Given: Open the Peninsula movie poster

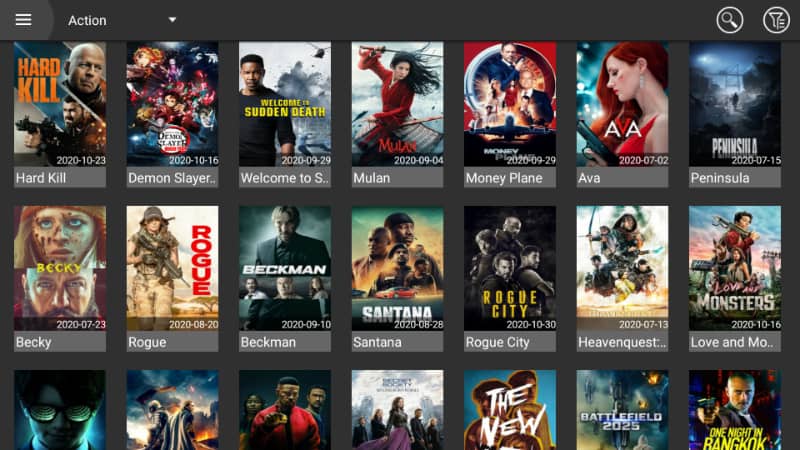Looking at the screenshot, I should tap(735, 104).
